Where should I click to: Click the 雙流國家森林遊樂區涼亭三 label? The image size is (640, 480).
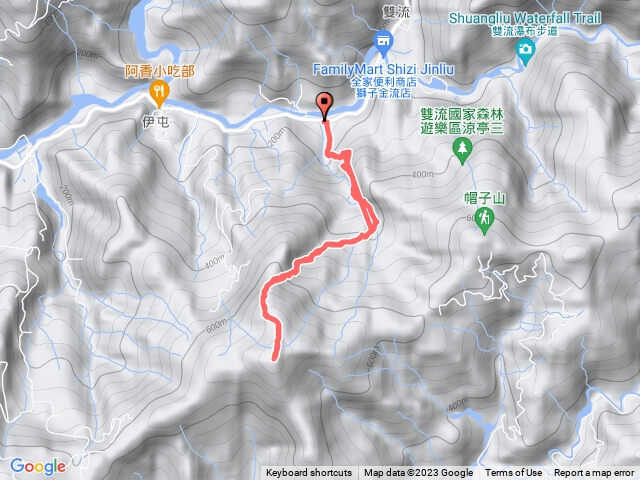pos(462,121)
